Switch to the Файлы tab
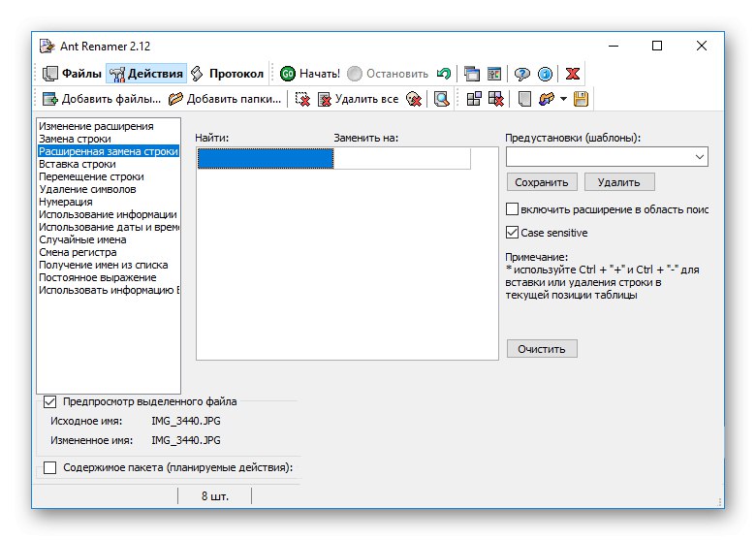Image resolution: width=756 pixels, height=540 pixels. [x=72, y=74]
